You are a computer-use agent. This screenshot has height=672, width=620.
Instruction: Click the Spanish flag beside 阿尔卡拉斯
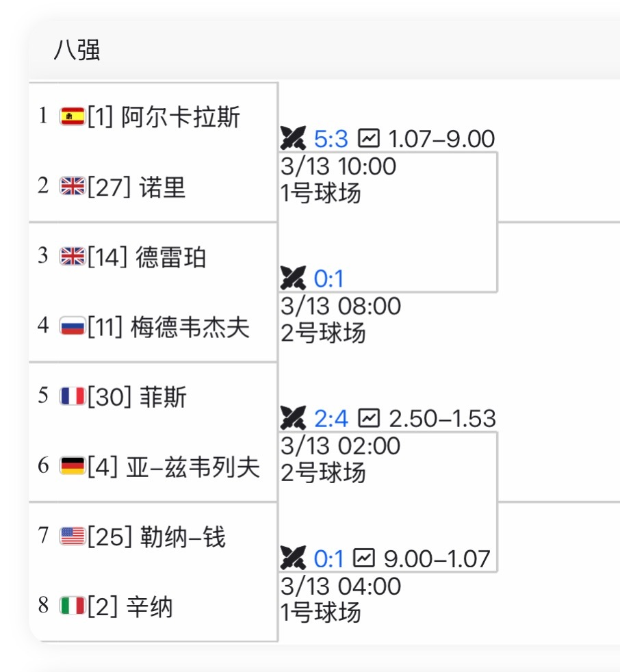coord(72,116)
